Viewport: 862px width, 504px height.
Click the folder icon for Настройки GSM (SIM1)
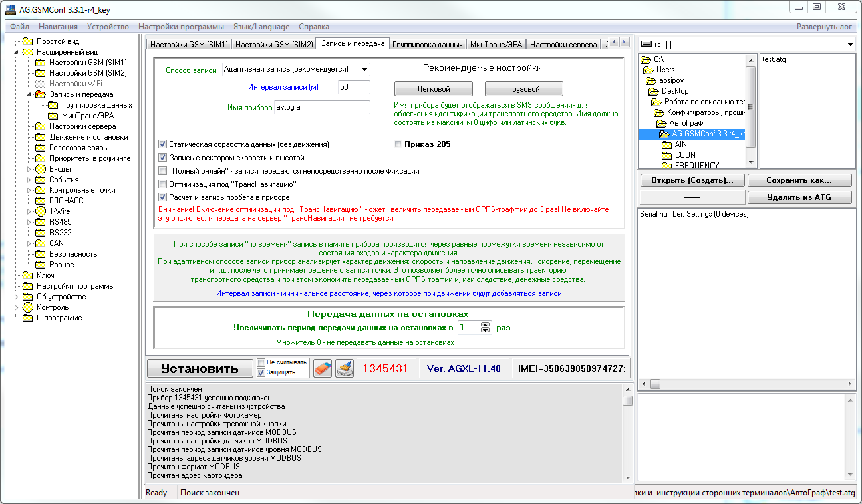coord(41,63)
